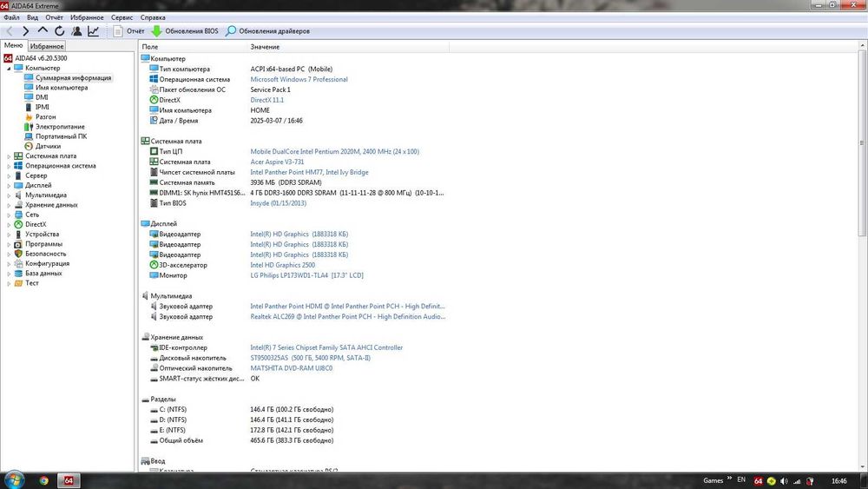The height and width of the screenshot is (489, 868).
Task: Open the Справка menu
Action: (153, 17)
